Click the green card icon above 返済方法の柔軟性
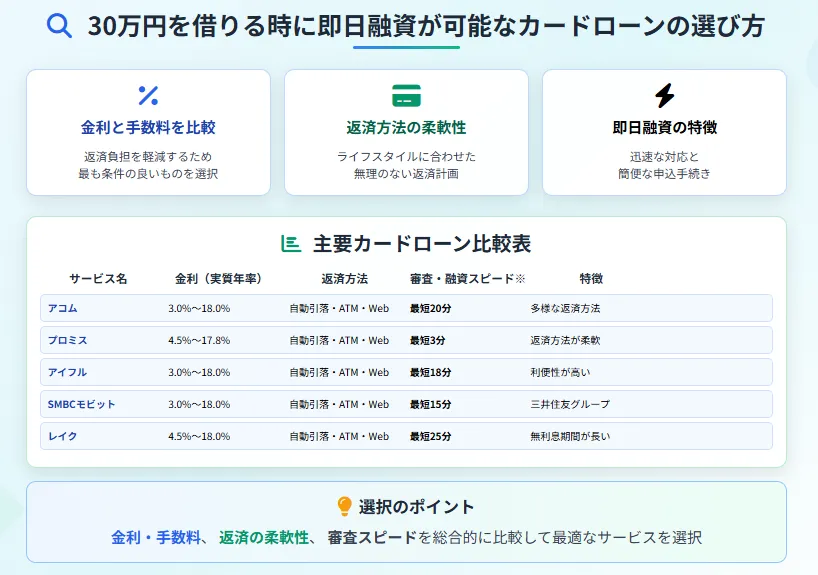Viewport: 818px width, 575px height. click(406, 95)
